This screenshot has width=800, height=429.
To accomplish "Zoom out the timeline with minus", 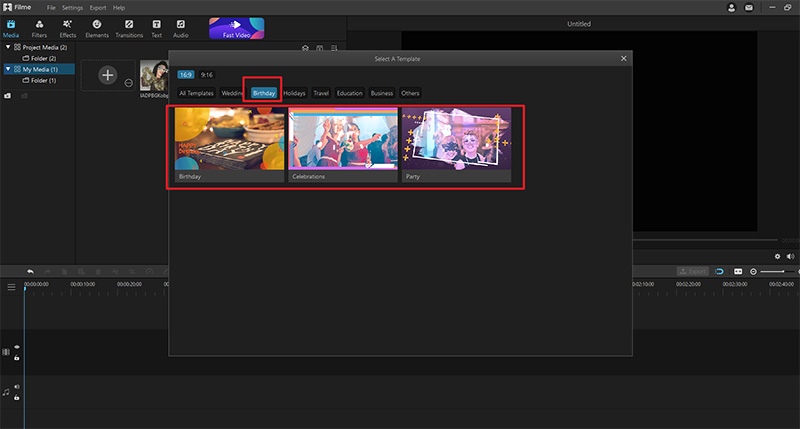I will pyautogui.click(x=753, y=272).
